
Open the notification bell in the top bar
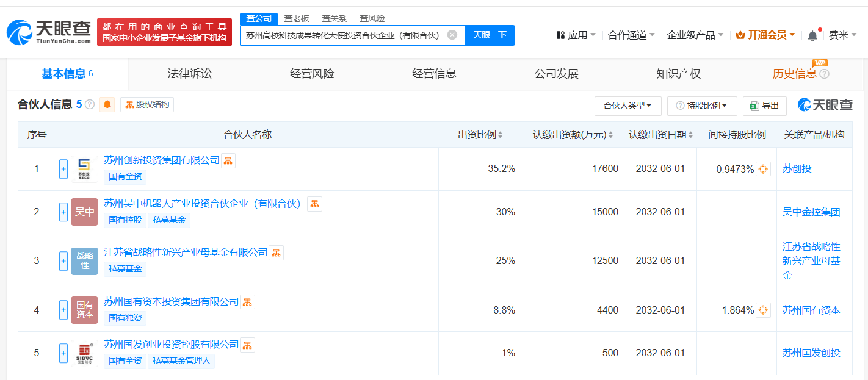point(812,35)
